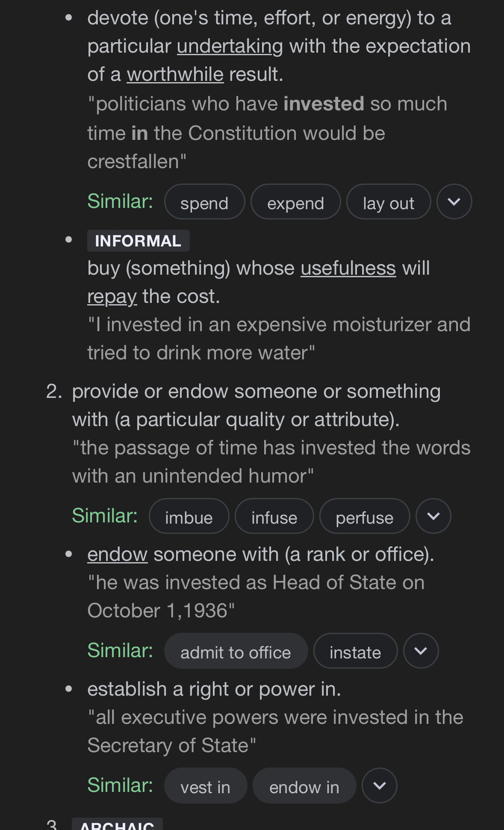
Task: Tap the 'admit to office' chip
Action: (236, 652)
